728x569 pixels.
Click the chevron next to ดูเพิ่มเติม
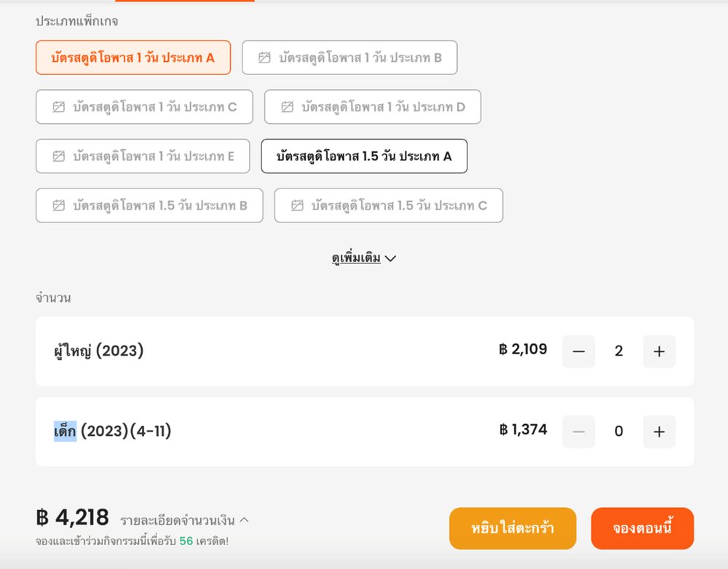(x=390, y=258)
